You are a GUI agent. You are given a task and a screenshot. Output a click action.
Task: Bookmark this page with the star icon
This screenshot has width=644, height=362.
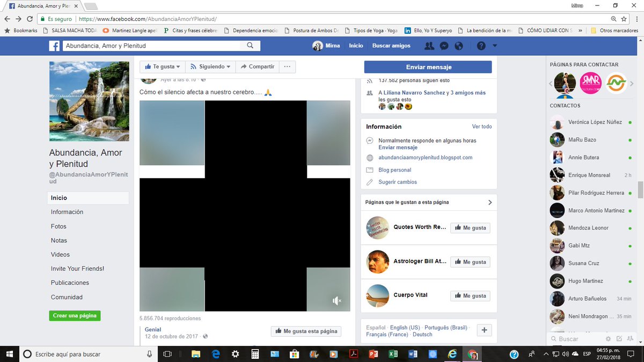click(x=624, y=18)
